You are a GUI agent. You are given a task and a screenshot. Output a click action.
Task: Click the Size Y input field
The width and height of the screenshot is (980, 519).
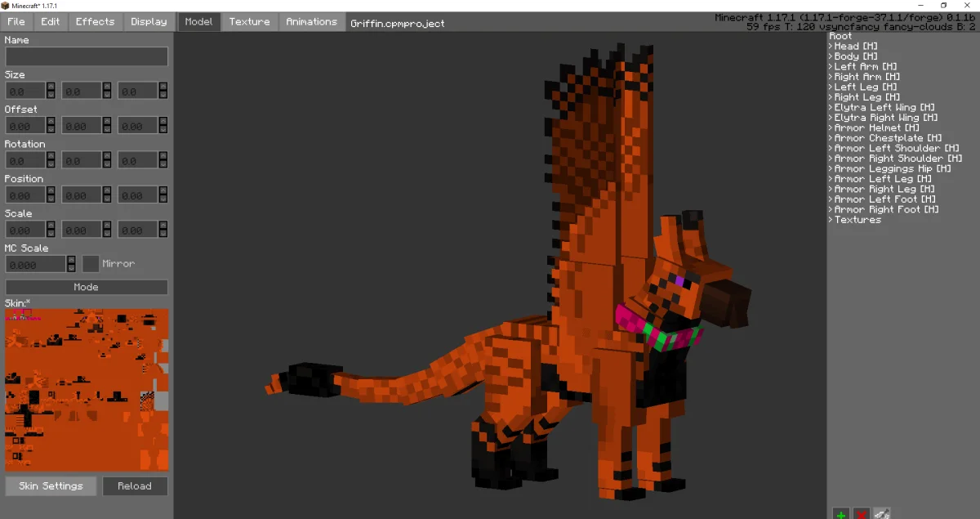82,92
